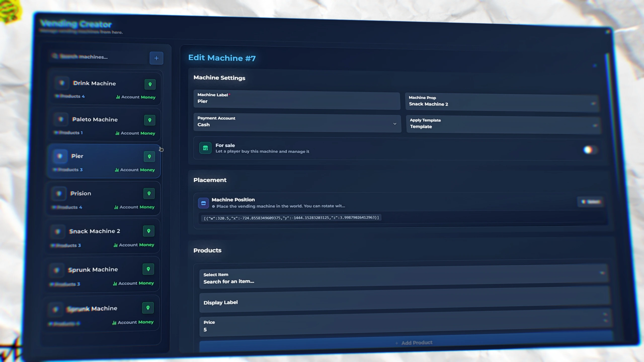Click the "Vending Creator" title
Viewport: 644px width, 362px height.
(x=76, y=24)
